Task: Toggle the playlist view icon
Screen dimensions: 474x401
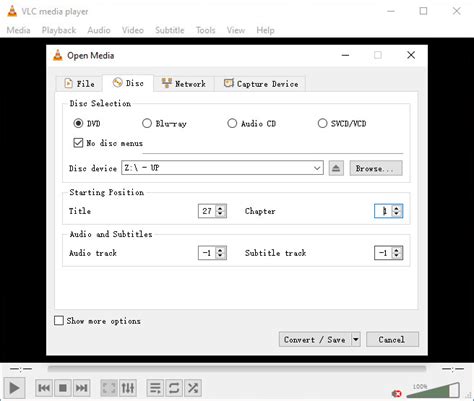Action: click(x=155, y=388)
